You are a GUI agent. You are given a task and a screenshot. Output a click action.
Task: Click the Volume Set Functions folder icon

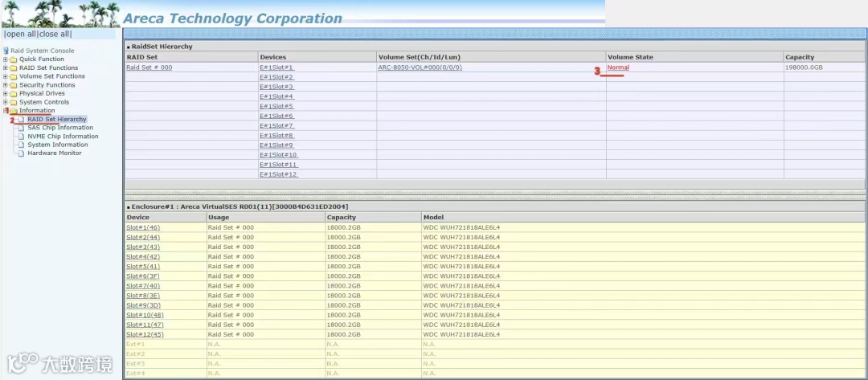click(14, 76)
